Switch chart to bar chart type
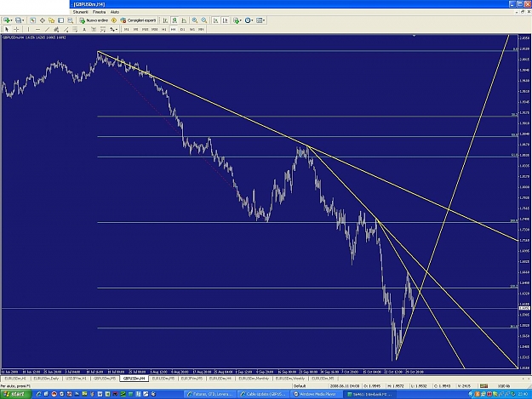The image size is (532, 399). tap(165, 20)
